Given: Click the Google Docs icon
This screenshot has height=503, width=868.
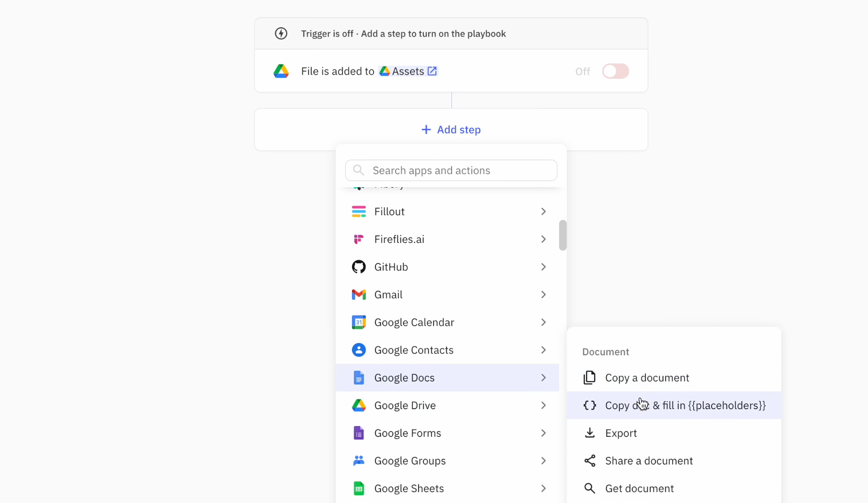Looking at the screenshot, I should pyautogui.click(x=359, y=377).
